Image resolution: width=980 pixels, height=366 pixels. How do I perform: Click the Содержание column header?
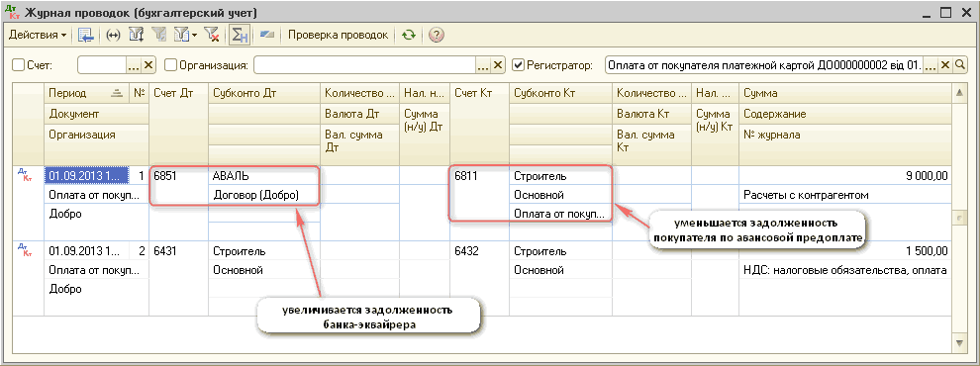click(x=845, y=115)
